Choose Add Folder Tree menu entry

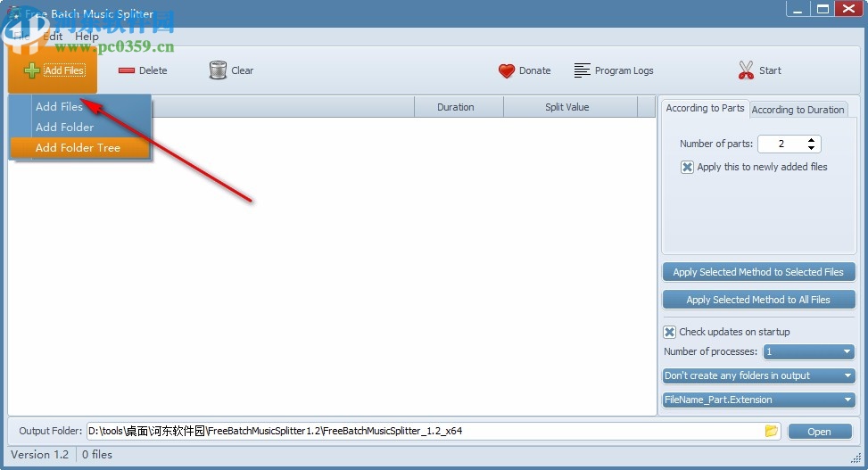(x=80, y=147)
